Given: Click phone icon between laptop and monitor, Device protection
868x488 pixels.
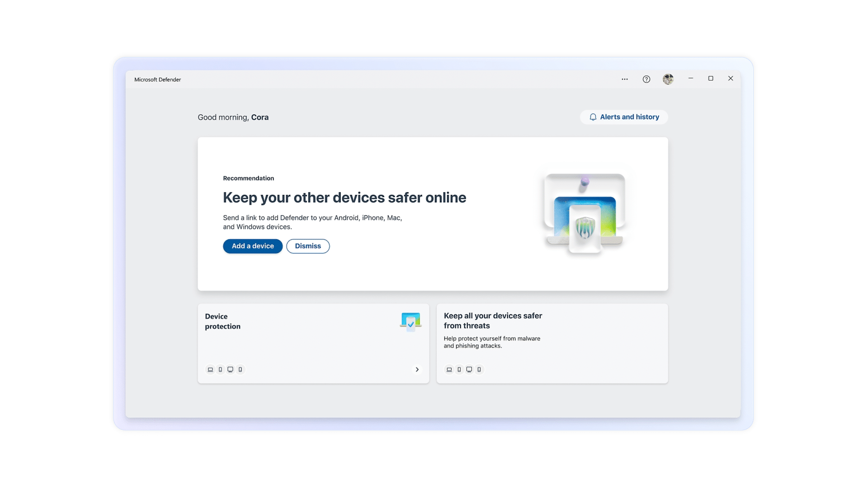Looking at the screenshot, I should (x=220, y=370).
